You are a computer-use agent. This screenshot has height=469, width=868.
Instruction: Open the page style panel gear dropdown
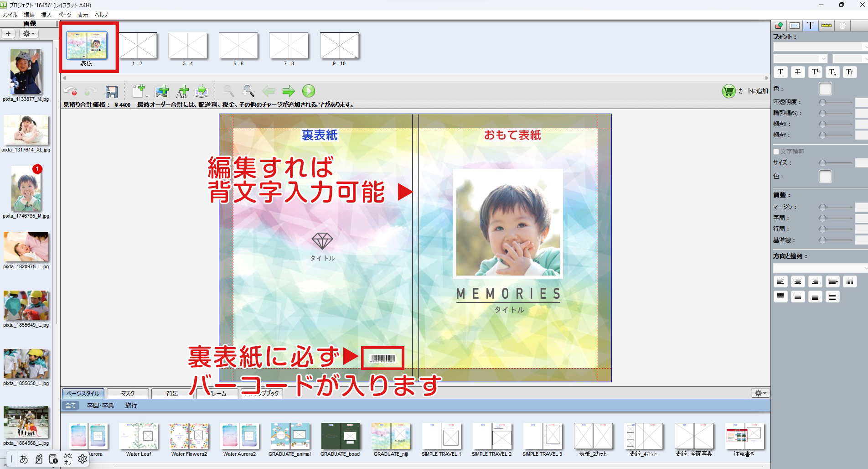(x=760, y=393)
